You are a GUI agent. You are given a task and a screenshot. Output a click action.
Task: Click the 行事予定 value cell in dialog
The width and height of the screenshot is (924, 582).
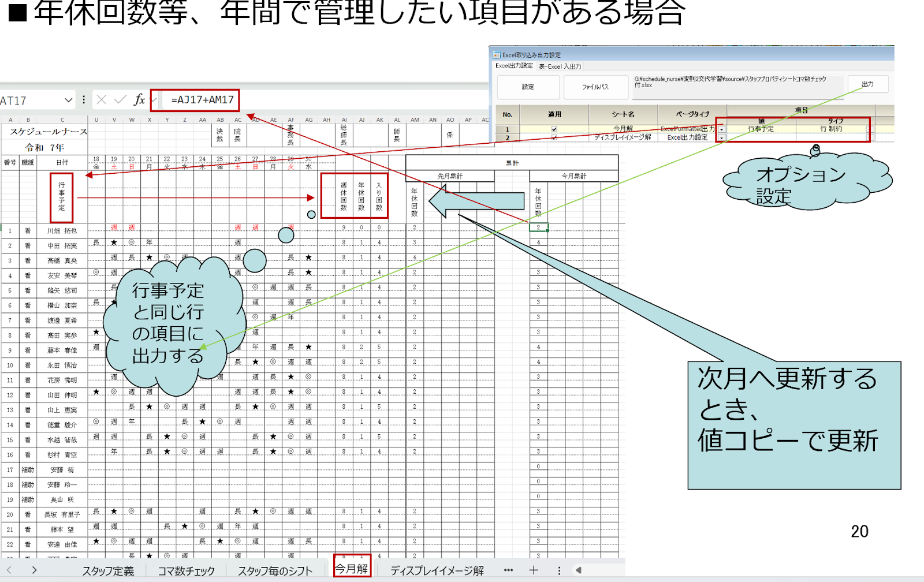(x=761, y=129)
